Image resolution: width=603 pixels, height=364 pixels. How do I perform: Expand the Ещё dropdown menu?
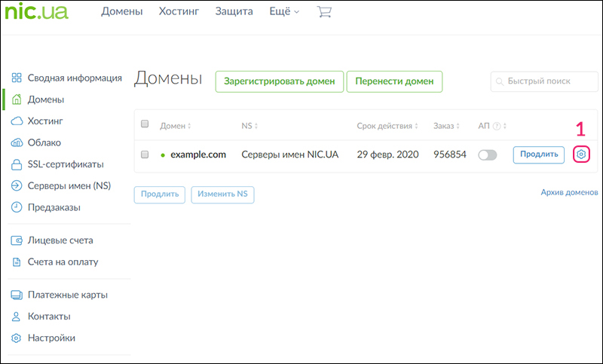tap(284, 11)
